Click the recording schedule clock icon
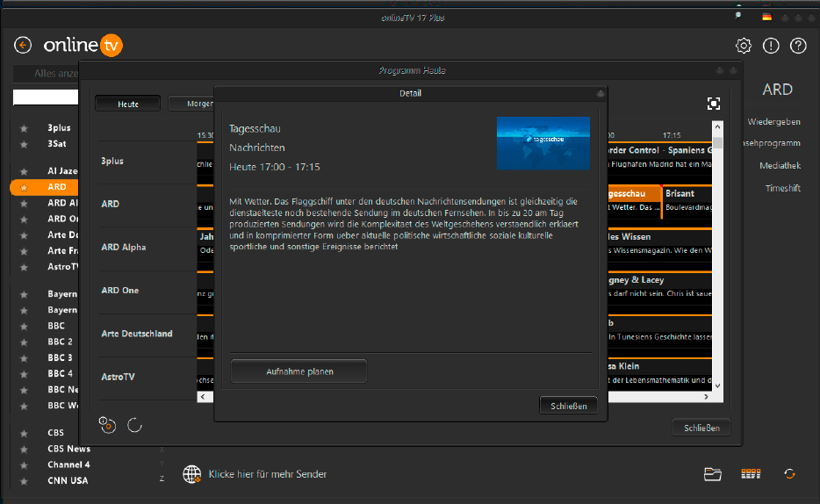Image resolution: width=820 pixels, height=504 pixels. 108,425
